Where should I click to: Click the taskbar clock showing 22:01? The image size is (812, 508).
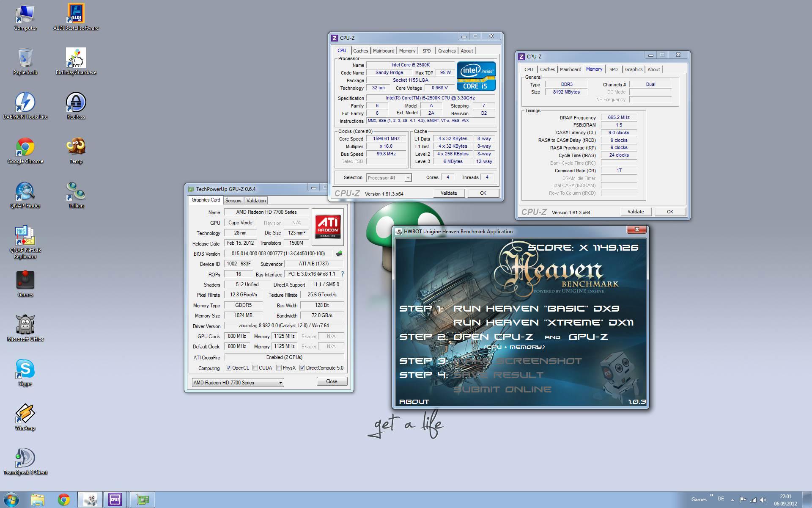[785, 500]
